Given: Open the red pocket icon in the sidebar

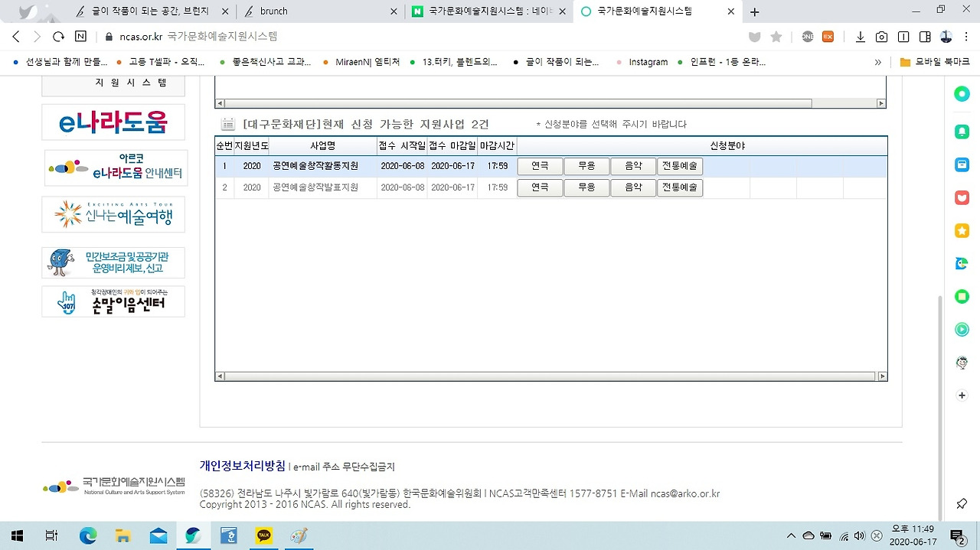Looking at the screenshot, I should click(962, 197).
